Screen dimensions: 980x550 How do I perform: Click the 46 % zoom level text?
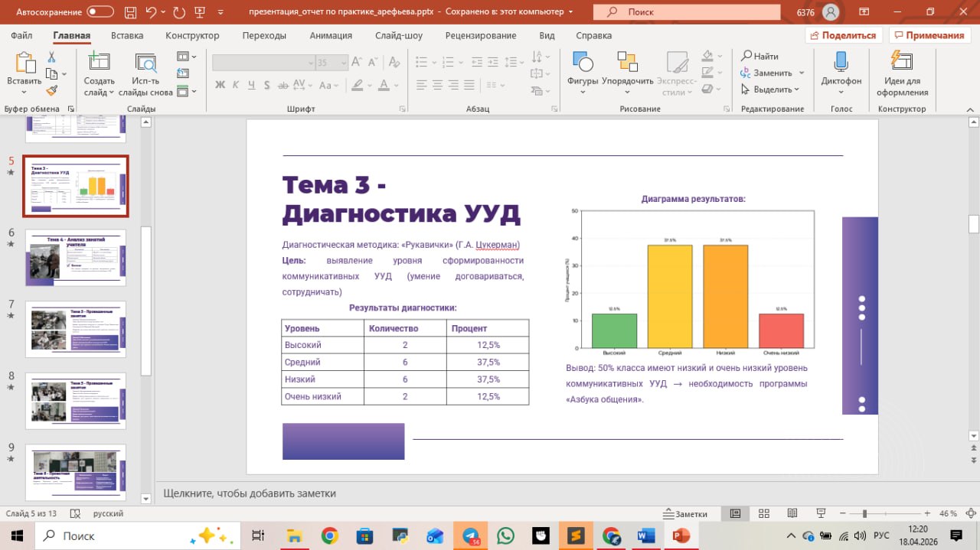click(x=949, y=513)
